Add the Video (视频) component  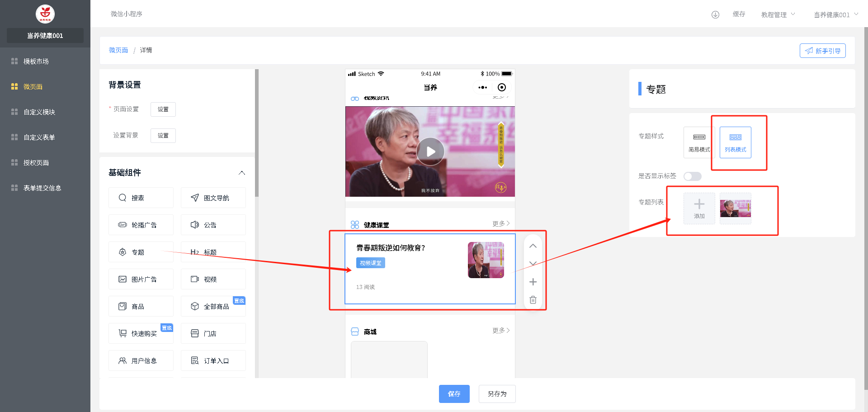point(213,279)
